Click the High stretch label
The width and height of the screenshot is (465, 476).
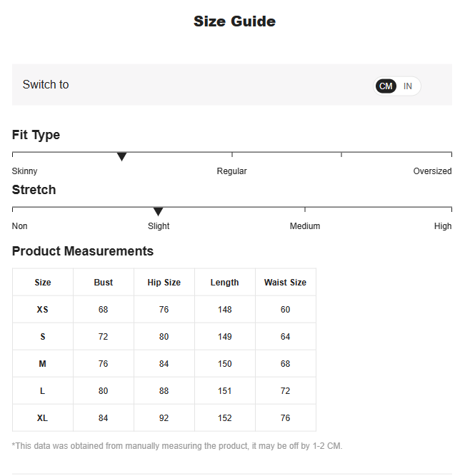[443, 226]
